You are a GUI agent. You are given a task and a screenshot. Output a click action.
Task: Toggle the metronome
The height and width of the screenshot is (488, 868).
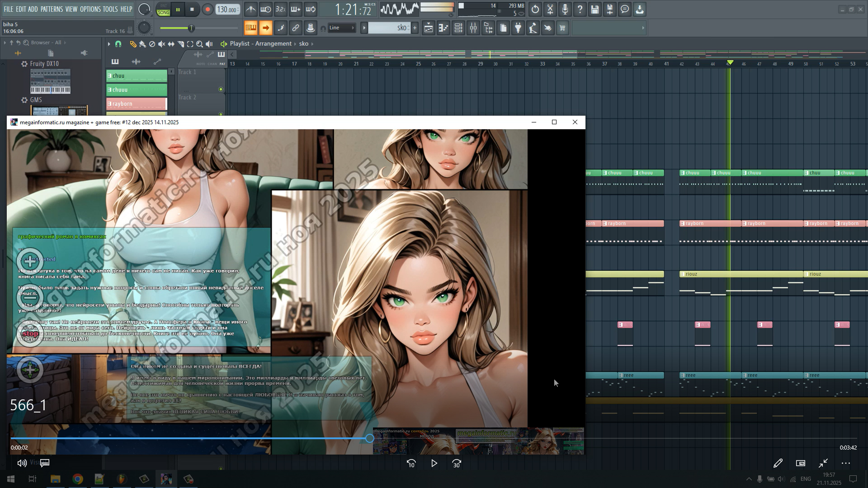pos(251,9)
